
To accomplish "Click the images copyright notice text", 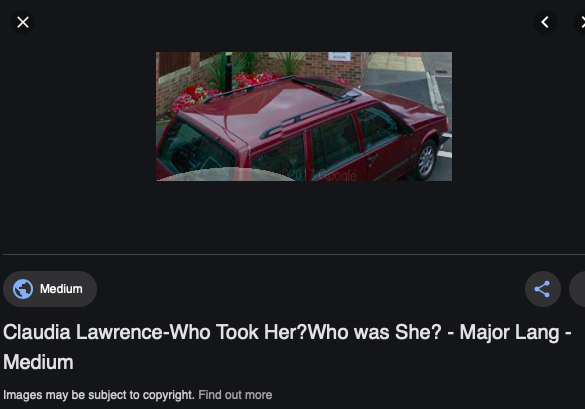I will pyautogui.click(x=99, y=395).
